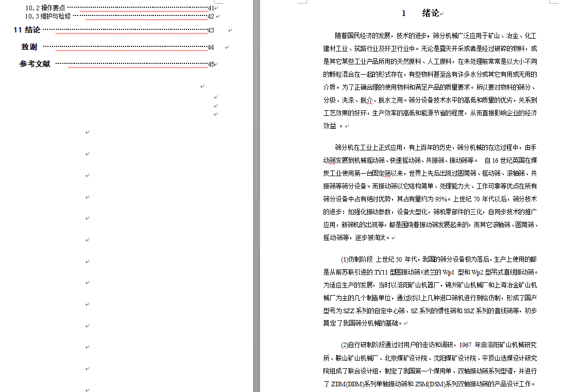The height and width of the screenshot is (392, 579).
Task: Click the year '1967' in the text
Action: [x=465, y=345]
